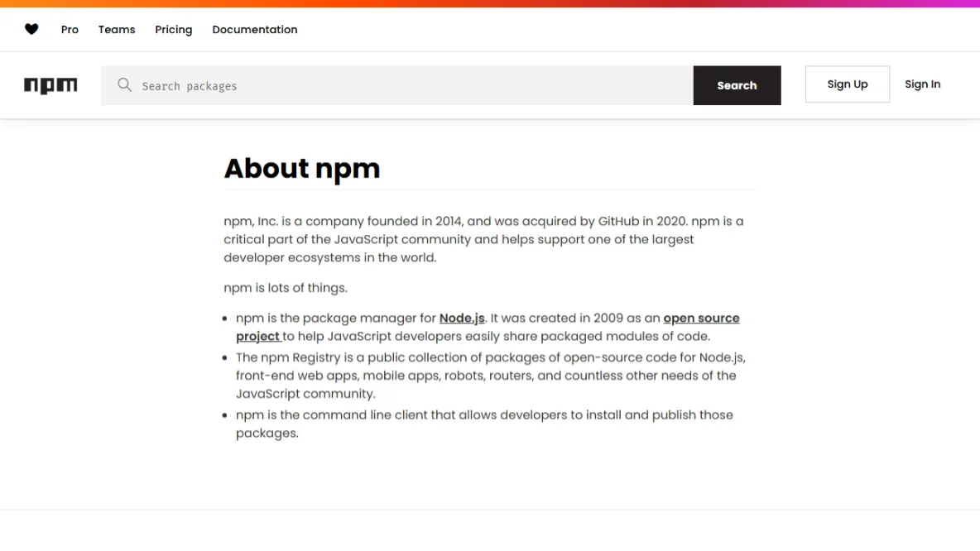The width and height of the screenshot is (980, 551).
Task: Click the search packages input field
Action: coord(397,85)
